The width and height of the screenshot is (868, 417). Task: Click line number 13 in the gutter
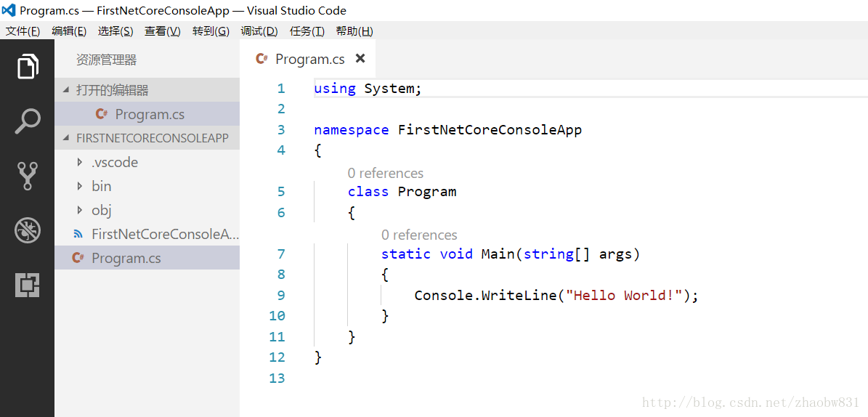277,378
